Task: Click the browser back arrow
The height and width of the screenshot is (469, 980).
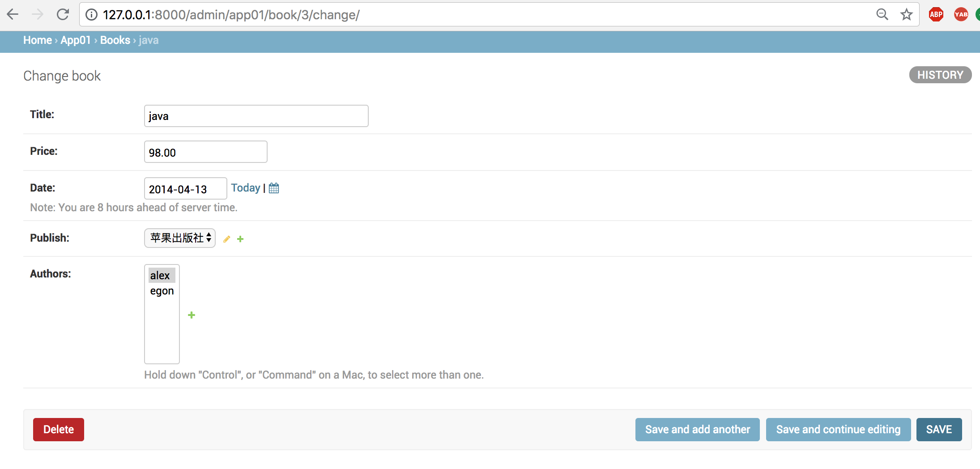Action: pyautogui.click(x=13, y=15)
